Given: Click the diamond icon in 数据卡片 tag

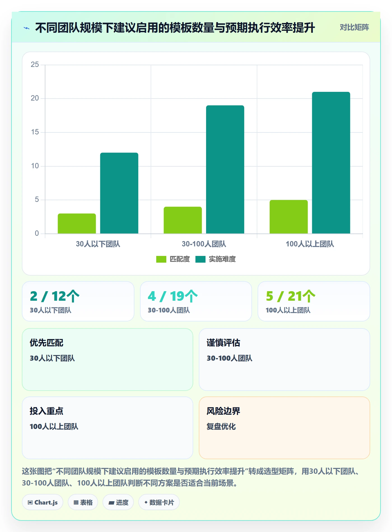Looking at the screenshot, I should (x=146, y=503).
